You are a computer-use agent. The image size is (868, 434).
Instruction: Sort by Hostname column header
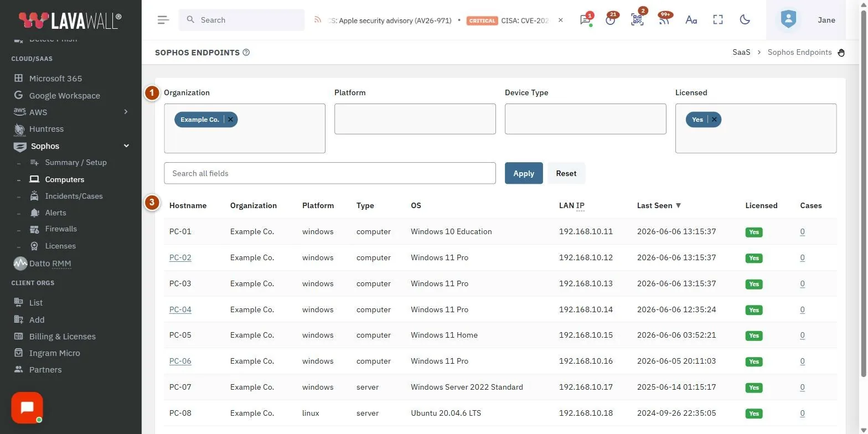point(188,205)
